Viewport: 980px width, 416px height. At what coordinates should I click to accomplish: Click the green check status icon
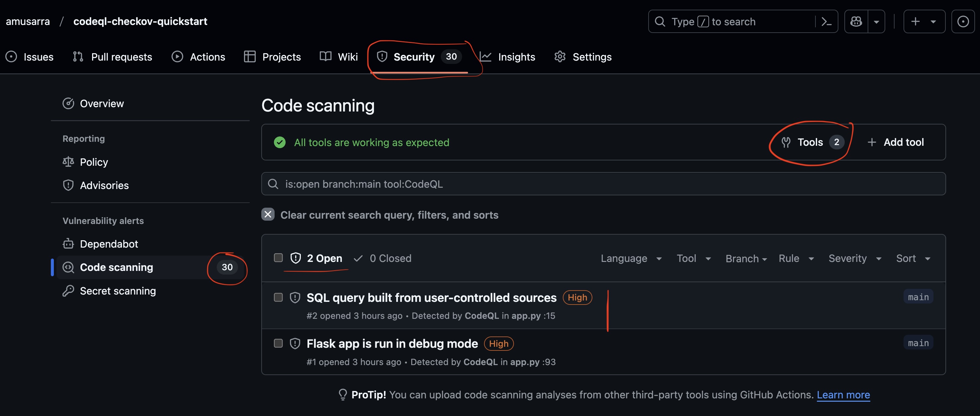280,142
